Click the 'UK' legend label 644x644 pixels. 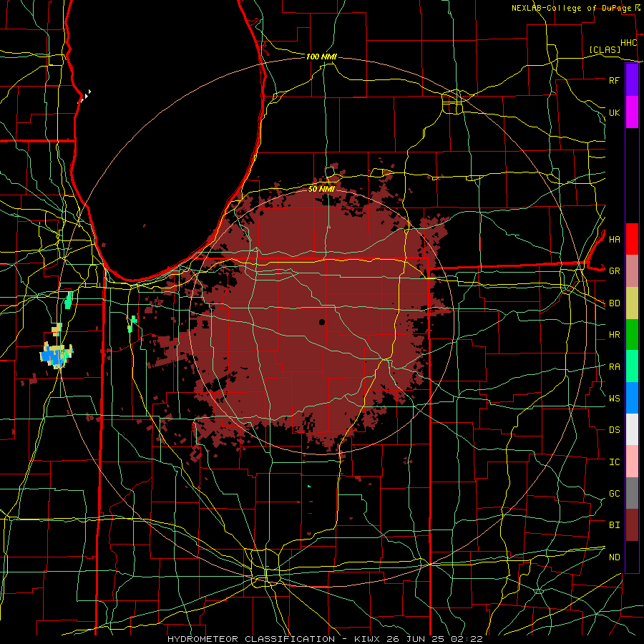point(614,112)
